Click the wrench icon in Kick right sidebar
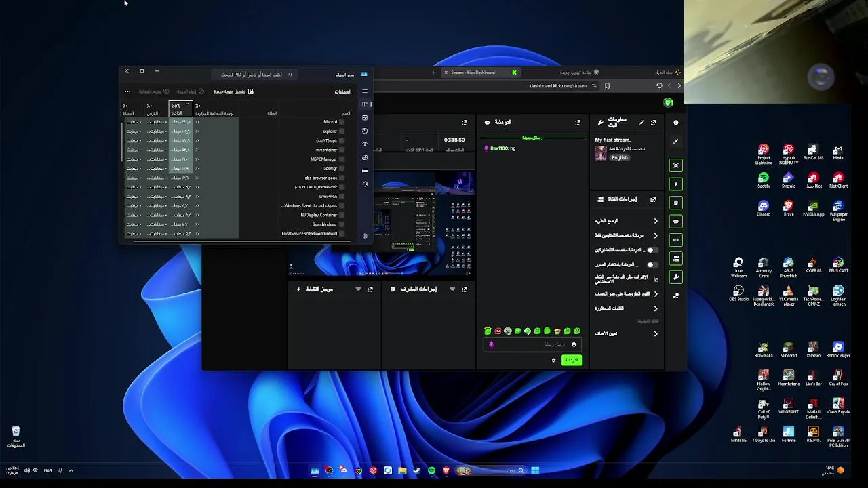Viewport: 868px width, 488px height. (x=676, y=277)
